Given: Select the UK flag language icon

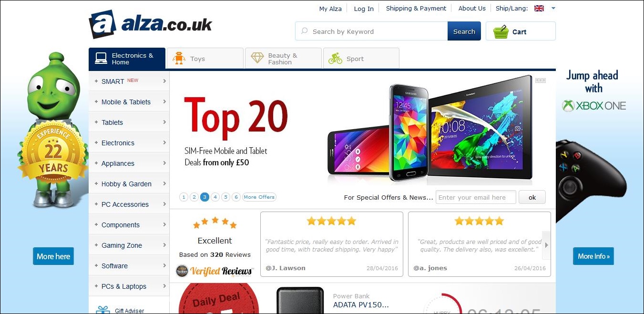Looking at the screenshot, I should pyautogui.click(x=539, y=9).
